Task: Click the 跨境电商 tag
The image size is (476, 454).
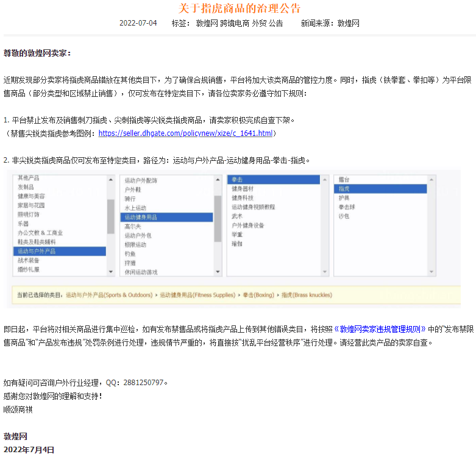Action: click(x=235, y=23)
